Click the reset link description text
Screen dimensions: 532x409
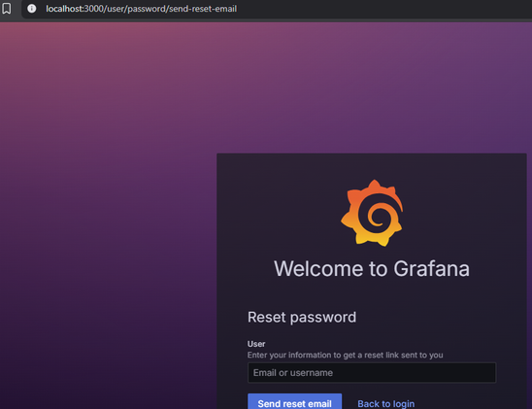pyautogui.click(x=345, y=355)
